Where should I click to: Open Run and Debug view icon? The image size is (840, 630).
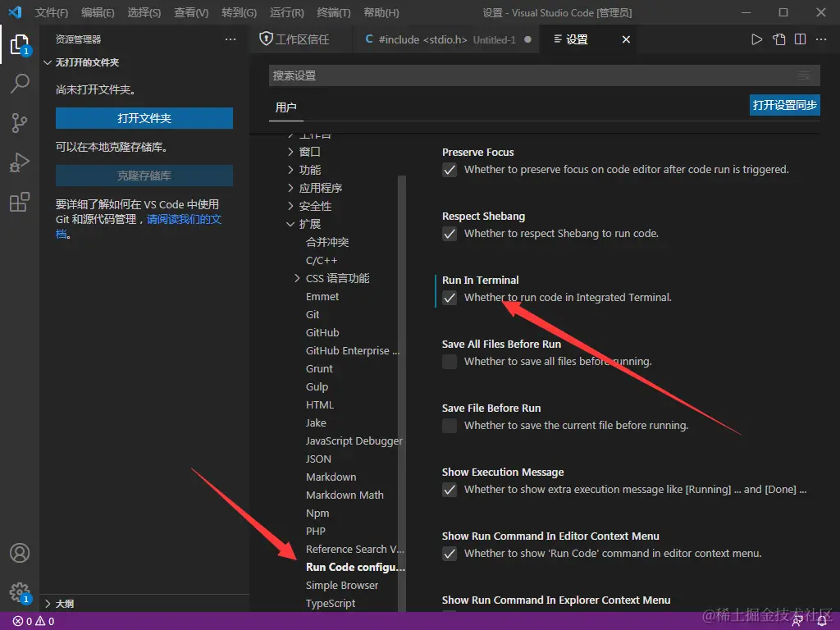(20, 162)
